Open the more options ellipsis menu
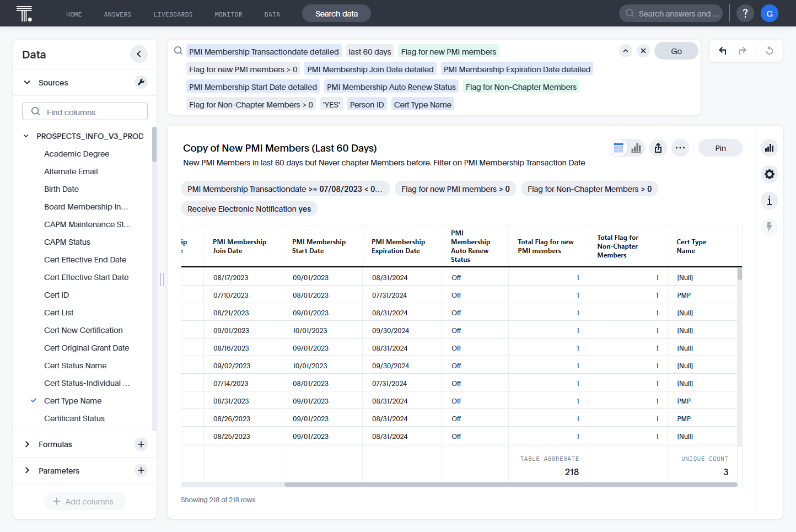This screenshot has width=796, height=532. pos(680,148)
